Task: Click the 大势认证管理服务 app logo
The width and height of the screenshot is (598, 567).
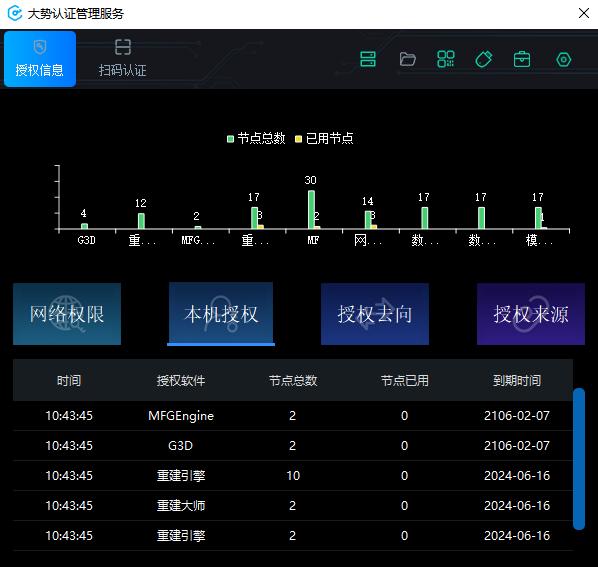Action: (x=15, y=13)
